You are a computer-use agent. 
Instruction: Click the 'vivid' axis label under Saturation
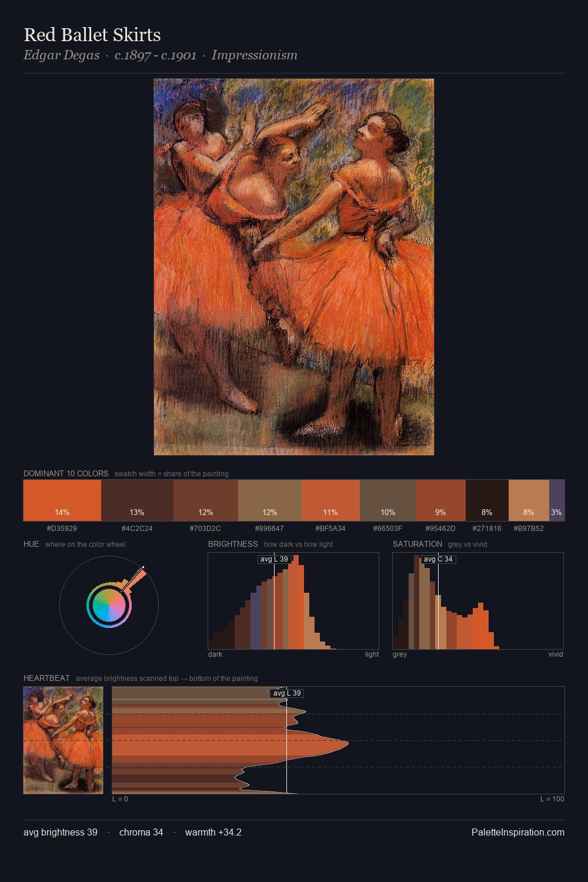click(x=556, y=654)
